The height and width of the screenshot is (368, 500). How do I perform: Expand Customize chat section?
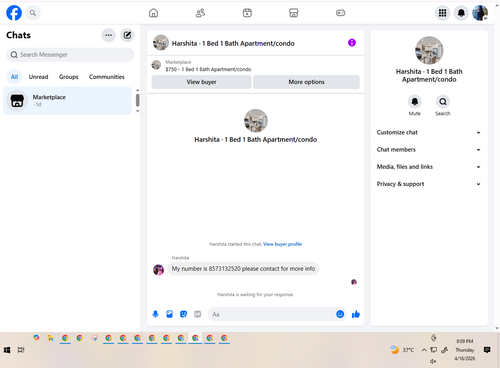click(429, 132)
